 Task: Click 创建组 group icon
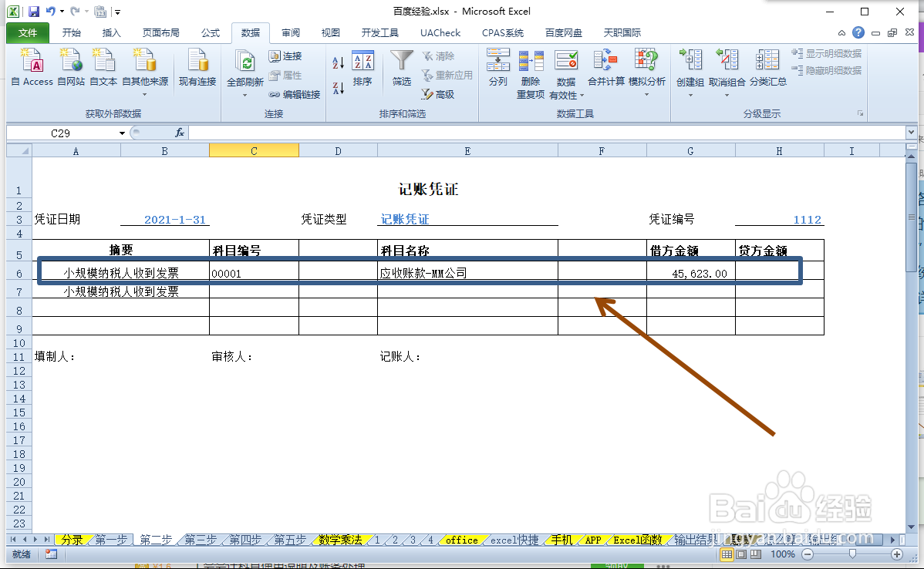pyautogui.click(x=690, y=60)
